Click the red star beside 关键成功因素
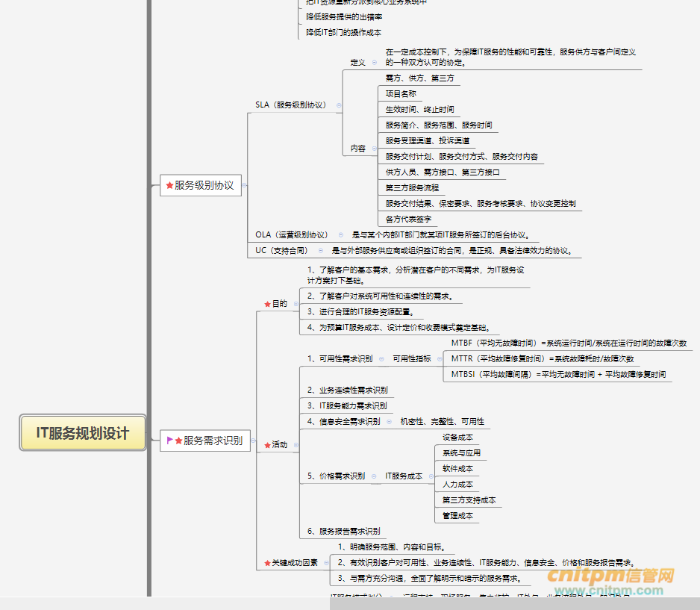This screenshot has height=610, width=700. (267, 563)
